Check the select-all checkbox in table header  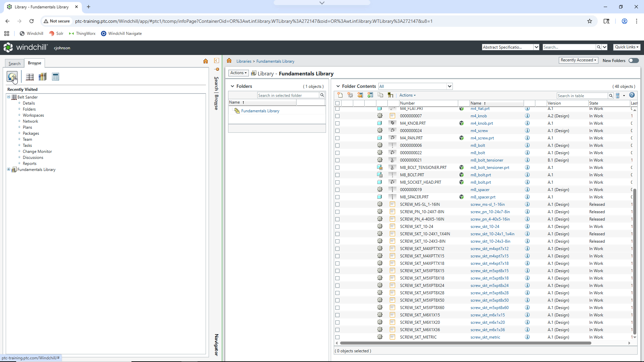337,103
